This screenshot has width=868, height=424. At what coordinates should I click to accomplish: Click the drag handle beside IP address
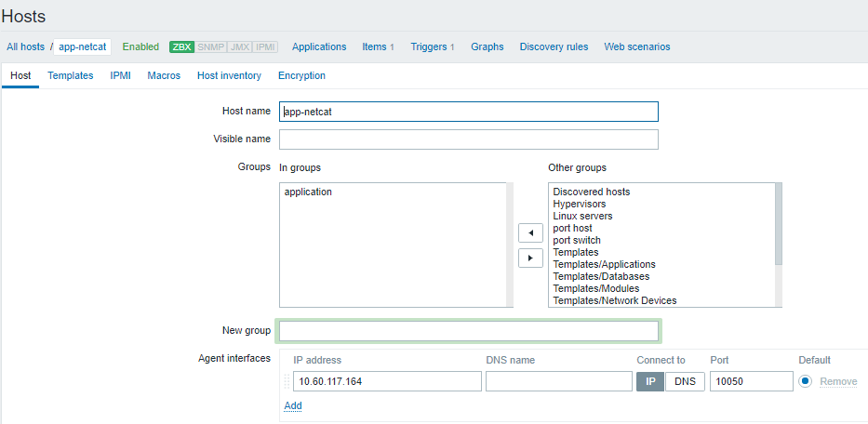(287, 381)
